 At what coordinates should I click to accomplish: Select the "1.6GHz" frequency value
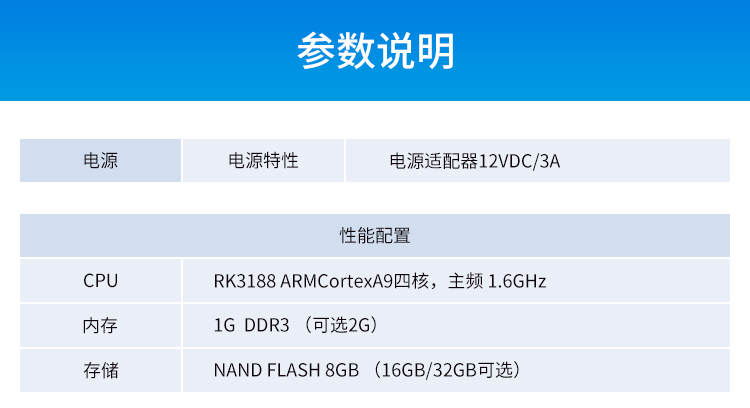[x=517, y=281]
